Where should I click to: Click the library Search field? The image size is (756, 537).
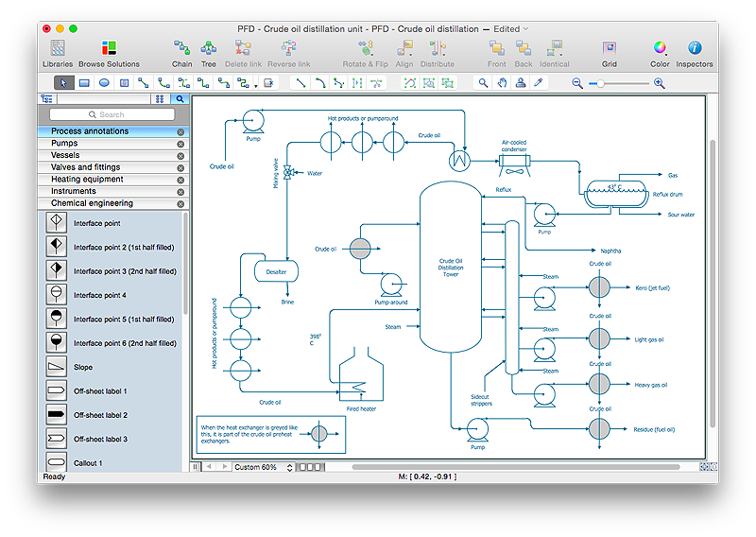click(x=112, y=114)
